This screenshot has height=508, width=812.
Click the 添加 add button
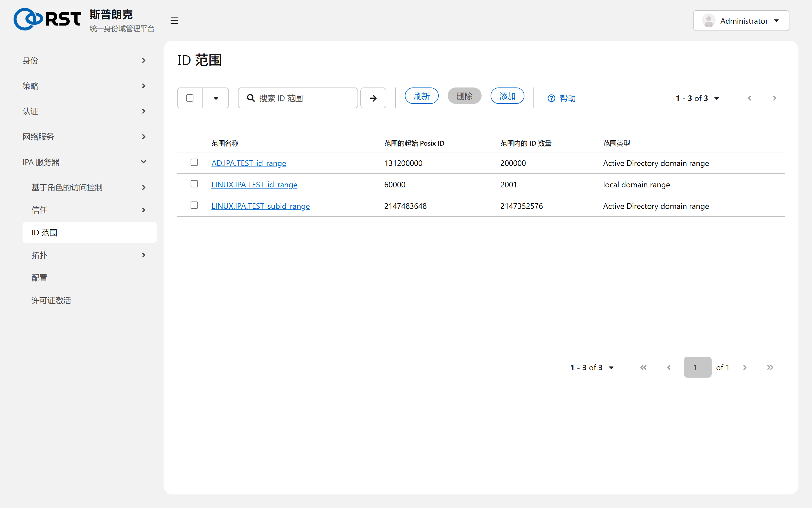pos(507,96)
